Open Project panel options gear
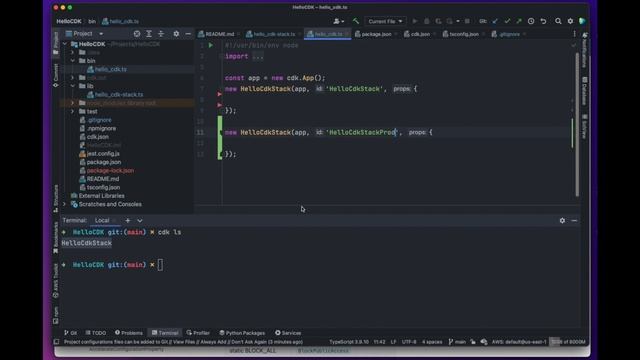Image resolution: width=640 pixels, height=360 pixels. tap(176, 34)
